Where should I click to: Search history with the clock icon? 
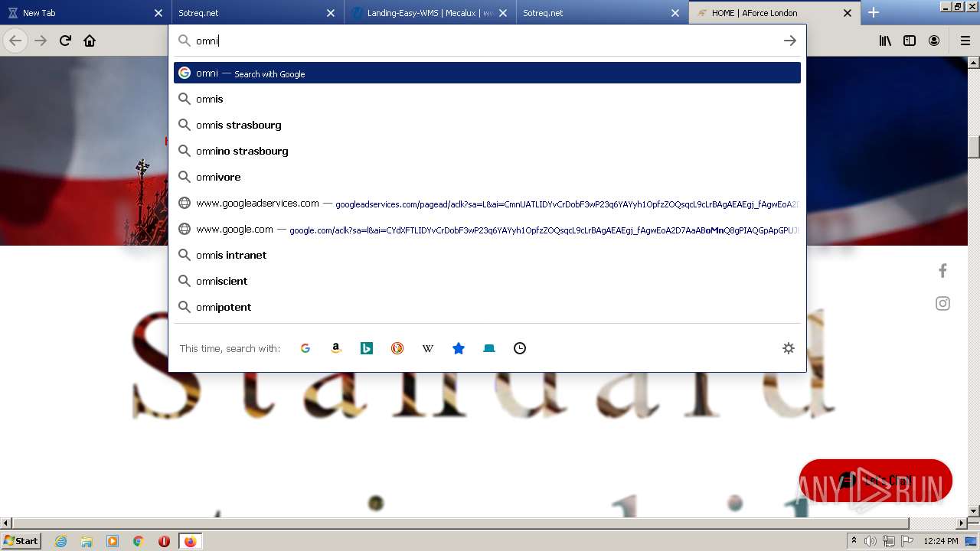tap(520, 348)
